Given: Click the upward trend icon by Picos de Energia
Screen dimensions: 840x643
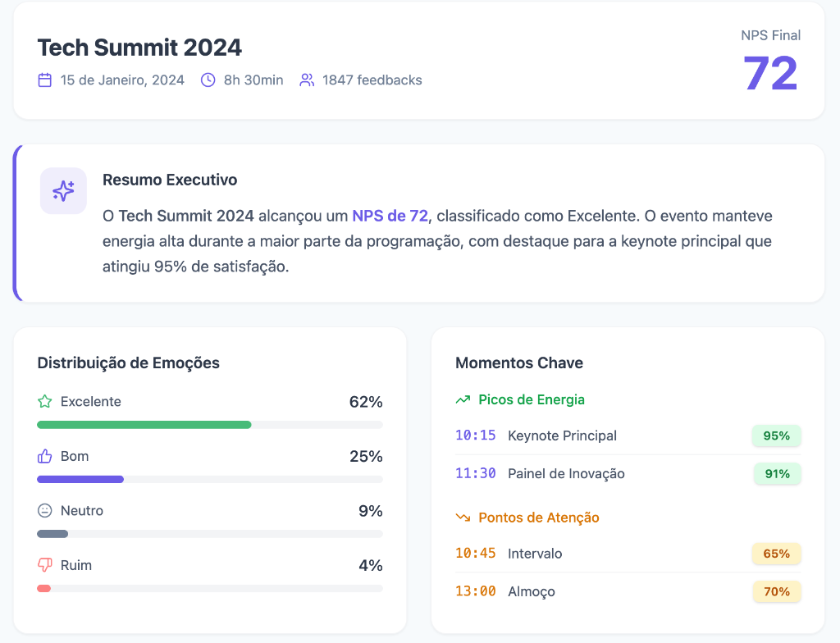Looking at the screenshot, I should tap(463, 399).
